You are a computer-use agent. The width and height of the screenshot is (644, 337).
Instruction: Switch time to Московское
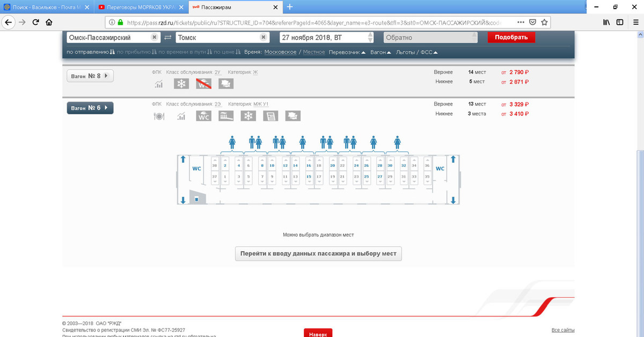tap(280, 52)
